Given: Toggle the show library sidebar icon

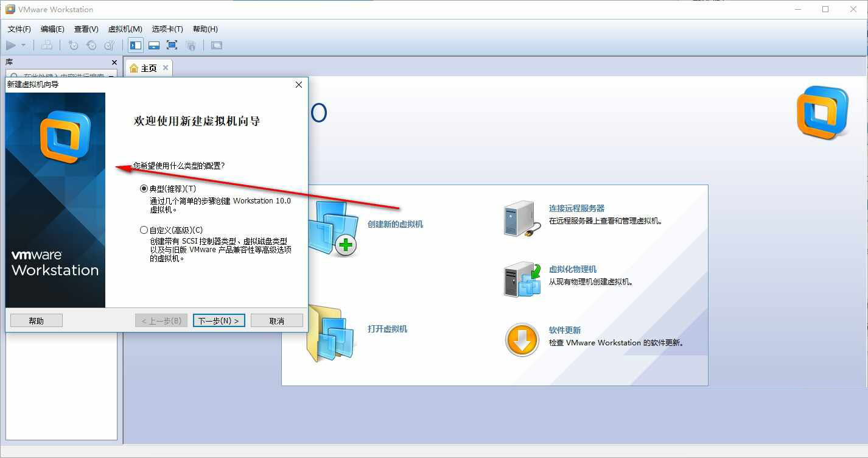Looking at the screenshot, I should tap(135, 45).
